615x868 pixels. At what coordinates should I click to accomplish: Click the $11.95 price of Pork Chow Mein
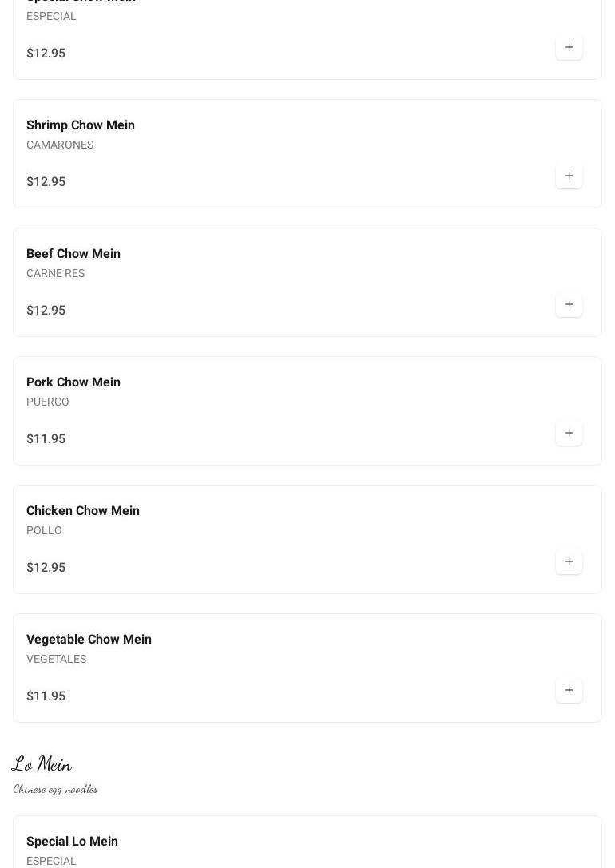pos(46,439)
